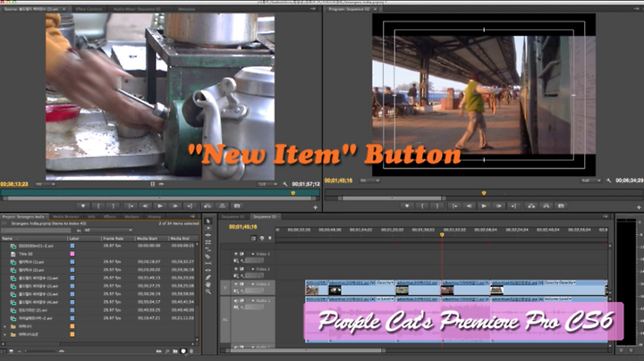644x361 pixels.
Task: Click the Find magnifier icon in Project panel
Action: click(167, 351)
